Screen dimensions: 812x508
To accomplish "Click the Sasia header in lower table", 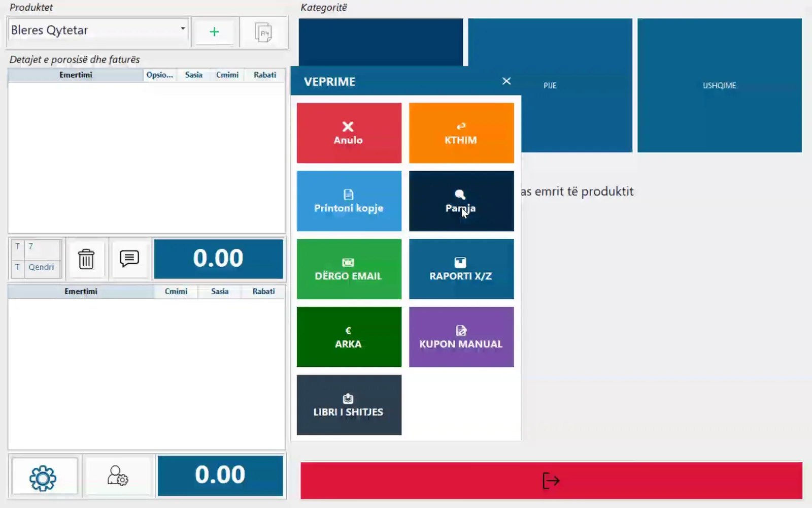I will [x=220, y=291].
